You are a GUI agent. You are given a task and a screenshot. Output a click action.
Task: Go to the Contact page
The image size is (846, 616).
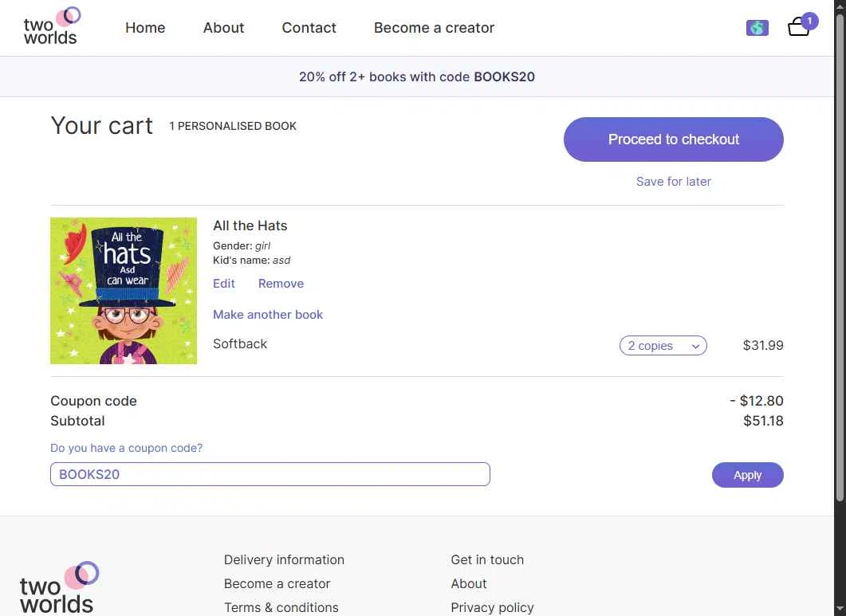309,28
